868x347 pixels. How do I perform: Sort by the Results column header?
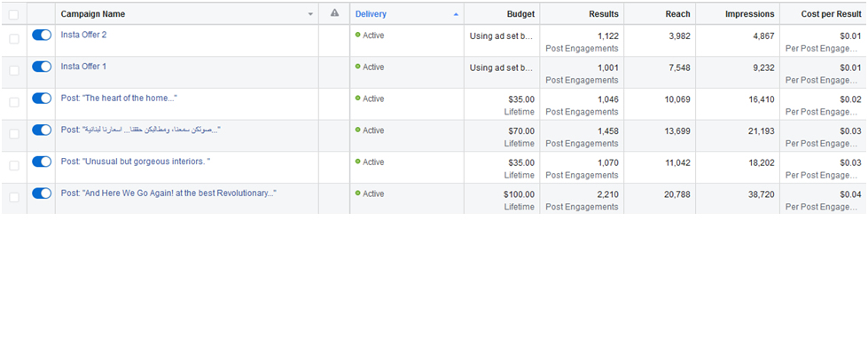click(604, 14)
